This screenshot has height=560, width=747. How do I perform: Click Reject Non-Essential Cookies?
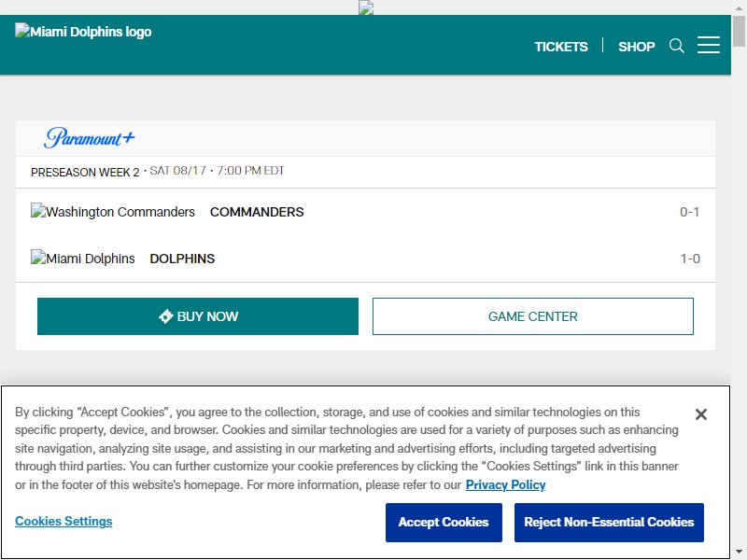pyautogui.click(x=609, y=523)
